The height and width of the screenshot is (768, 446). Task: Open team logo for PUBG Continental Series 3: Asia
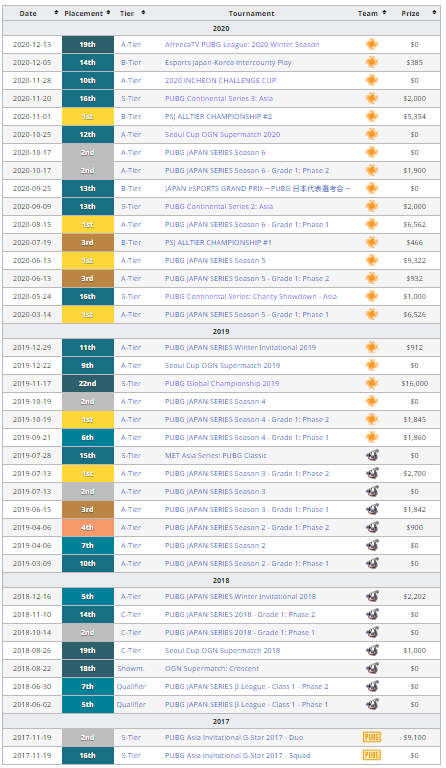click(372, 98)
